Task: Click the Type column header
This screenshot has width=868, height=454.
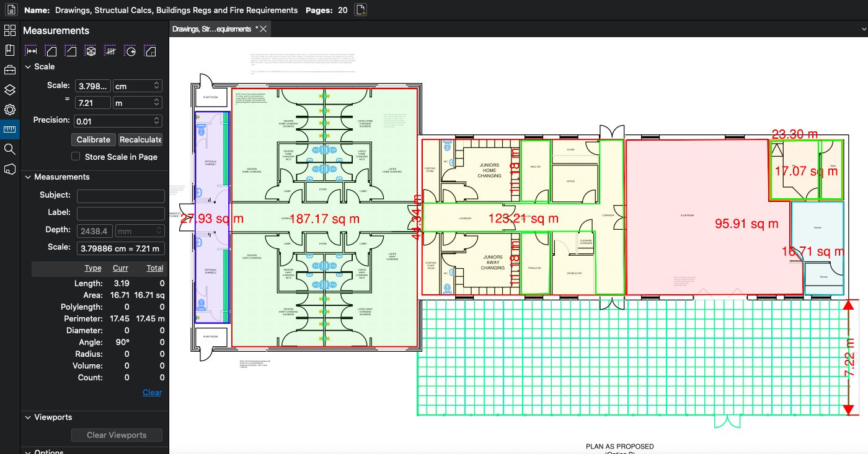Action: pos(93,268)
